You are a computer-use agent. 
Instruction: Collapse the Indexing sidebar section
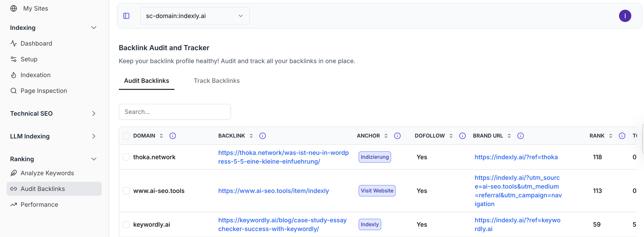click(x=93, y=28)
